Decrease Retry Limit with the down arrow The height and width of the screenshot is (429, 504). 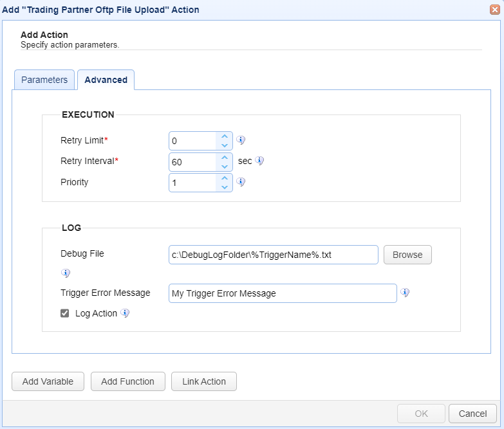(x=225, y=145)
